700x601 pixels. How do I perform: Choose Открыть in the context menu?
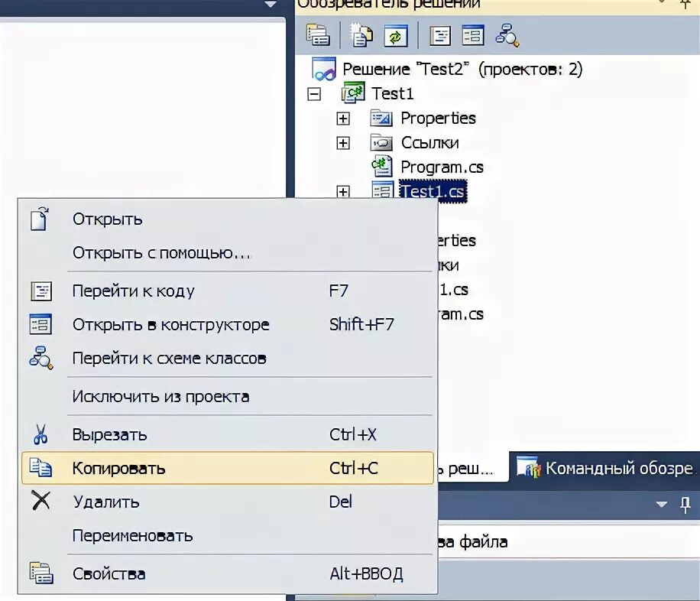[227, 219]
